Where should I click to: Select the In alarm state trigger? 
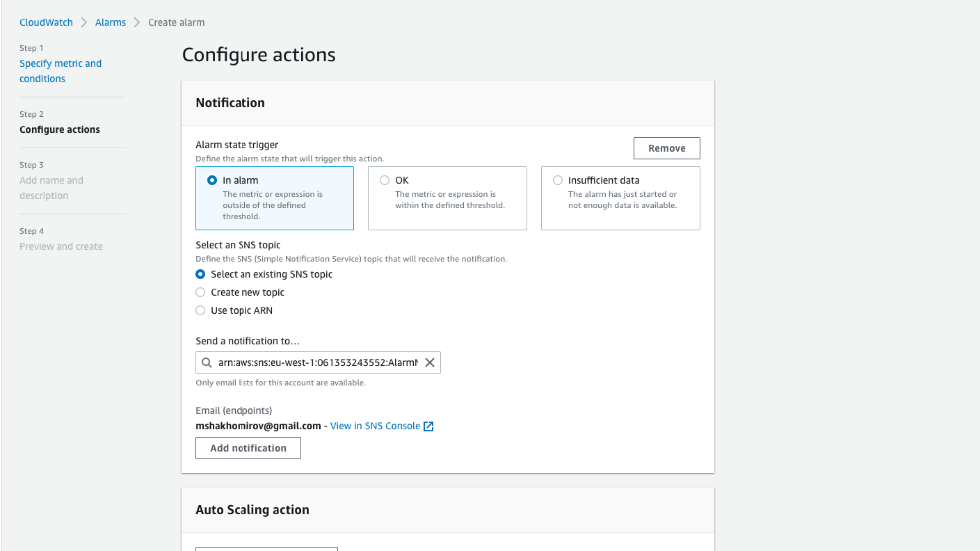(x=212, y=180)
